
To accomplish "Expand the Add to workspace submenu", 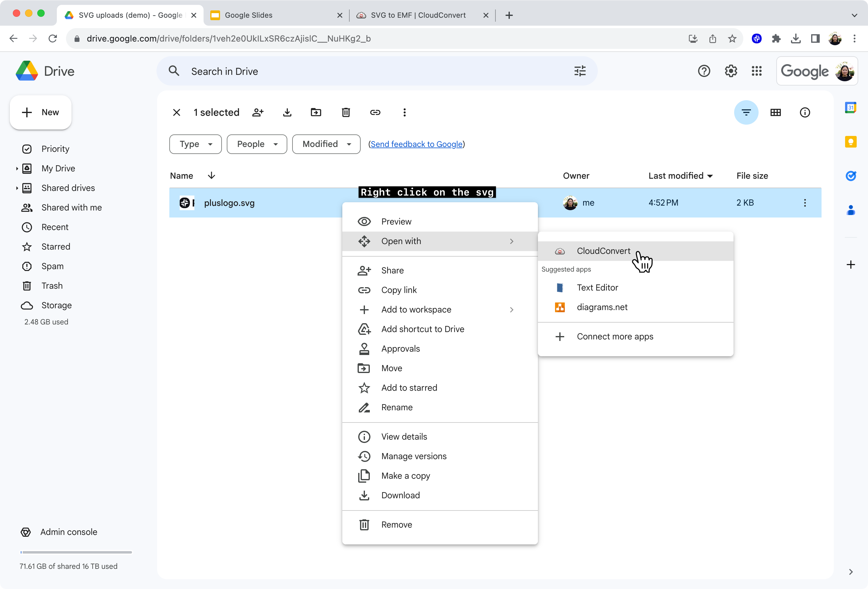I will point(511,309).
